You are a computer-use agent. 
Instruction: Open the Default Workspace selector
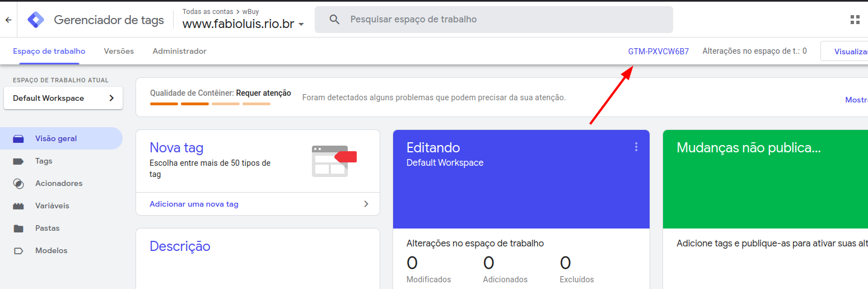(x=63, y=98)
